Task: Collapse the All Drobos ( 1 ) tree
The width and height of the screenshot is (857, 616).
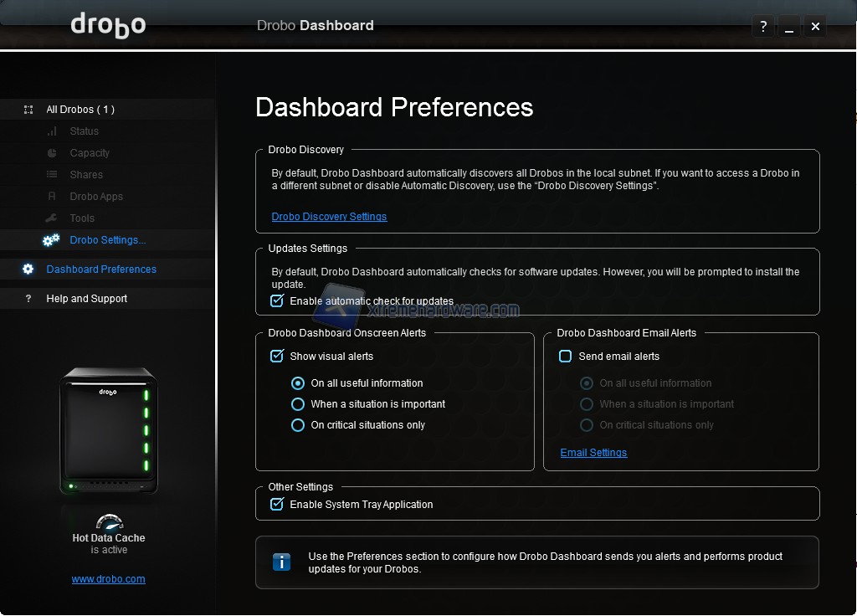Action: (x=80, y=110)
